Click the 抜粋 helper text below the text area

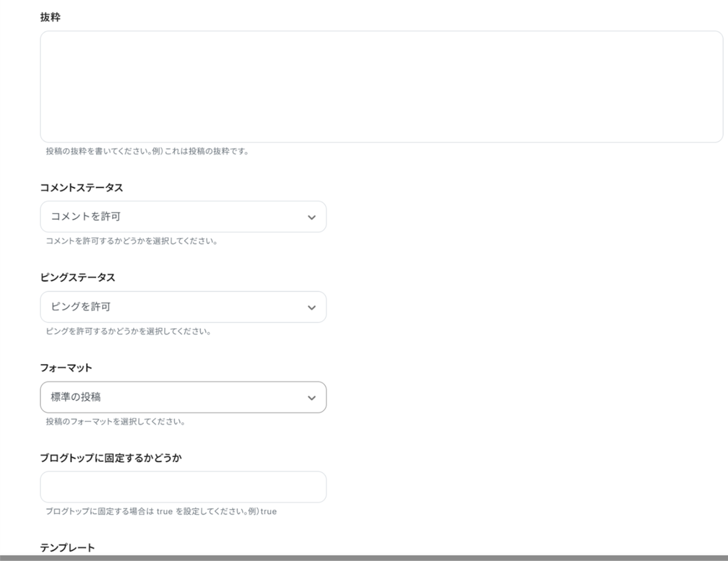pyautogui.click(x=147, y=151)
